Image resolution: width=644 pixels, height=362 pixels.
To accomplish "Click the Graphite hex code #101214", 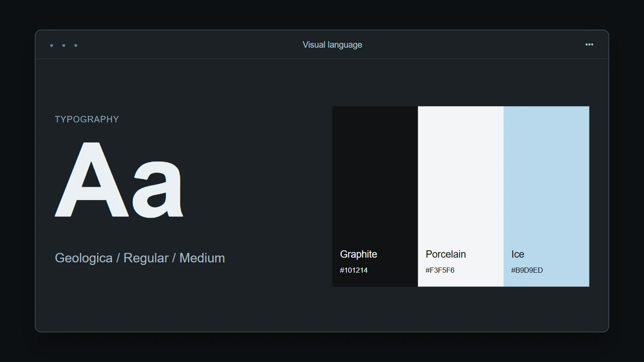I will click(354, 270).
